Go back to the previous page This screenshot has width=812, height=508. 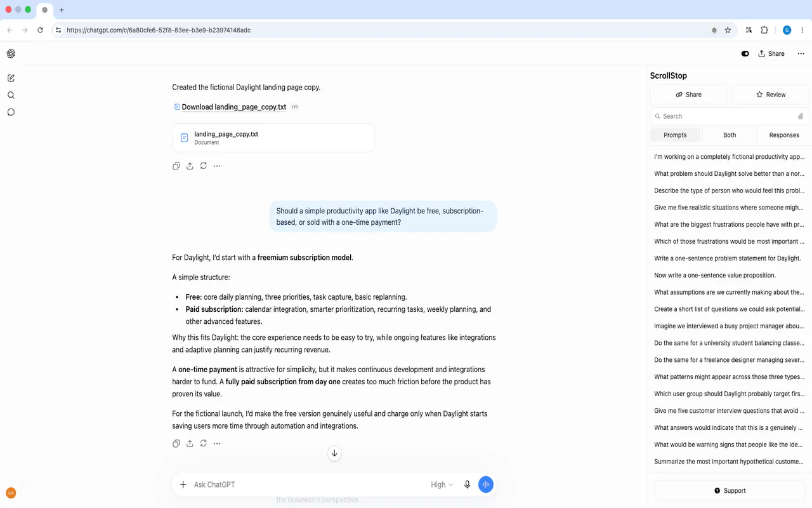(10, 30)
